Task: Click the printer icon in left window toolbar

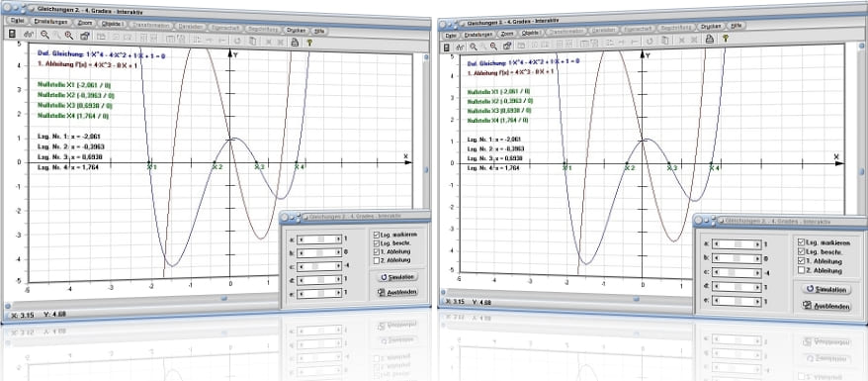Action: pos(295,42)
